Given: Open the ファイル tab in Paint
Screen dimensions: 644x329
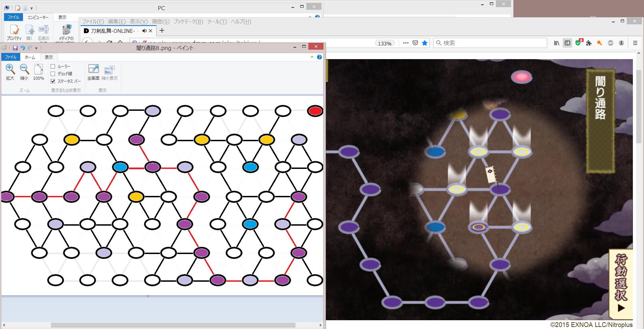Looking at the screenshot, I should click(x=10, y=57).
